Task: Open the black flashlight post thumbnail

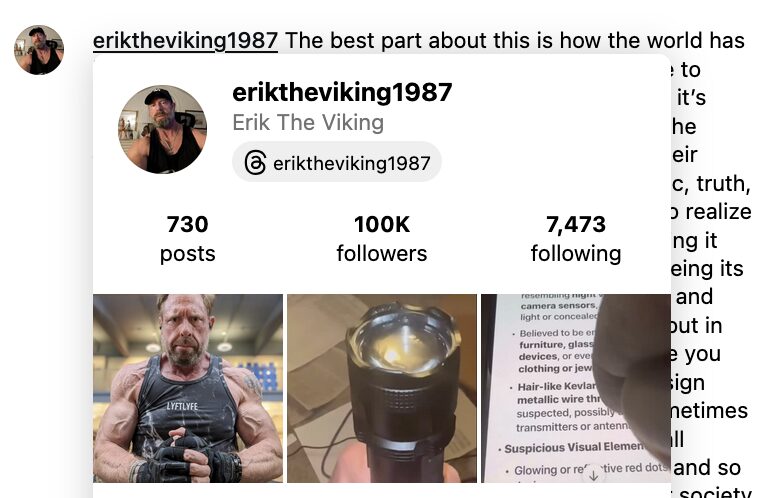Action: tap(382, 388)
